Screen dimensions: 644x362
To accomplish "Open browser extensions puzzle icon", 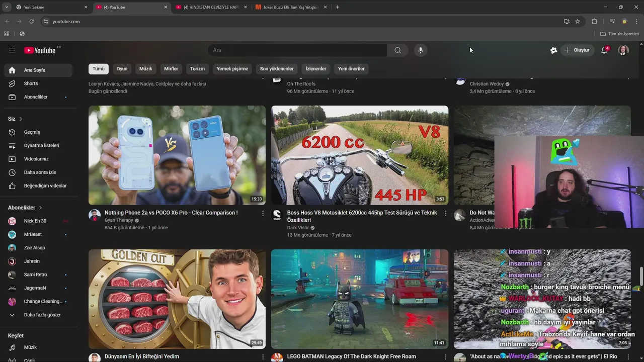I will [594, 22].
